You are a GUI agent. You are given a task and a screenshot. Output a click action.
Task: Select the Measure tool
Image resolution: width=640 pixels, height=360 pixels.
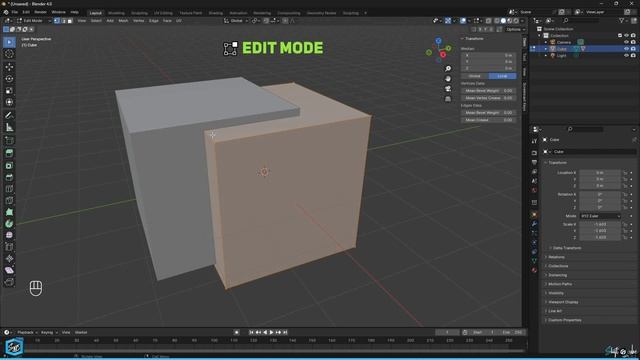tap(9, 127)
